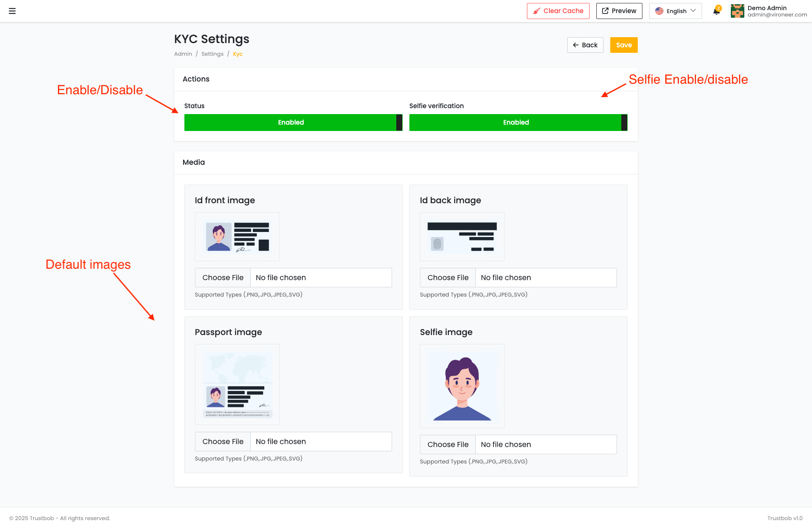Click the Id front 'No file chosen' field

(321, 278)
